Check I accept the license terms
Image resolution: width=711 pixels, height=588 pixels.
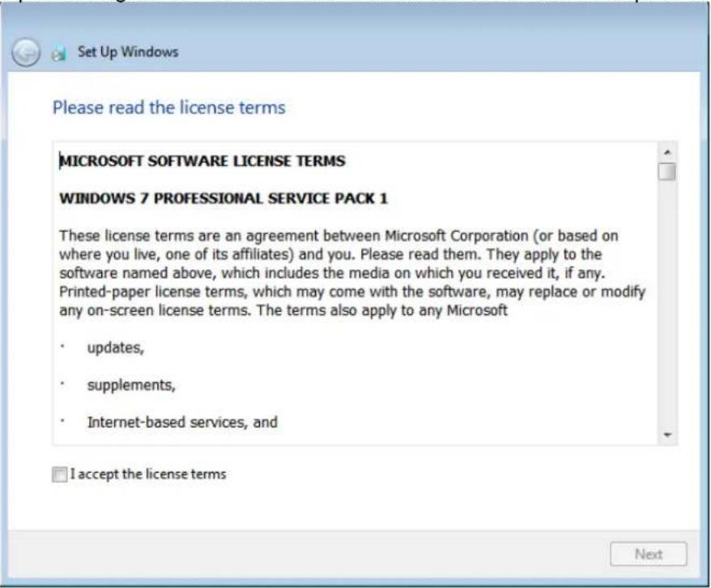point(59,475)
